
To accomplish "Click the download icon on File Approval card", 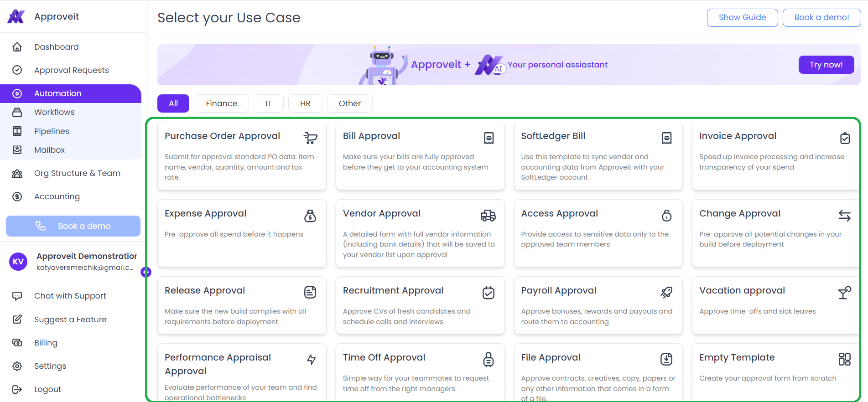I will click(x=666, y=359).
